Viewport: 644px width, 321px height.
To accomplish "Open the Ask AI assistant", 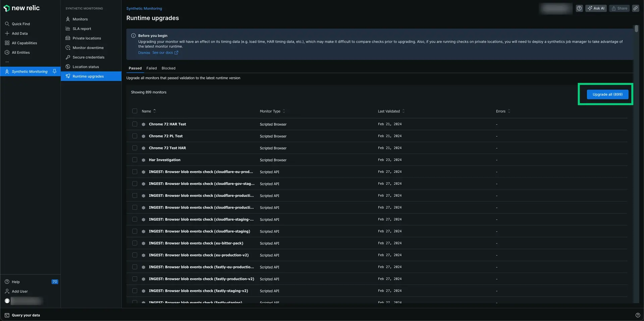I will pyautogui.click(x=596, y=8).
